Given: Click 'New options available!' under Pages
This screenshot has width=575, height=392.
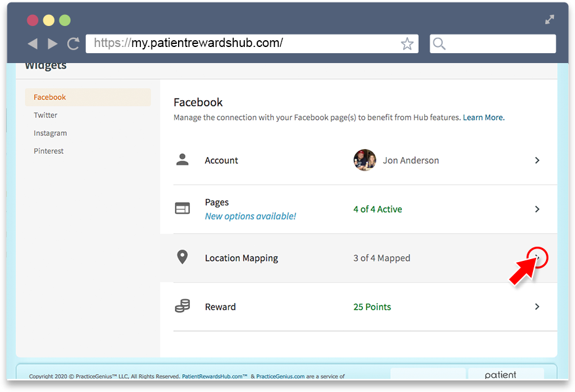Looking at the screenshot, I should click(x=250, y=216).
